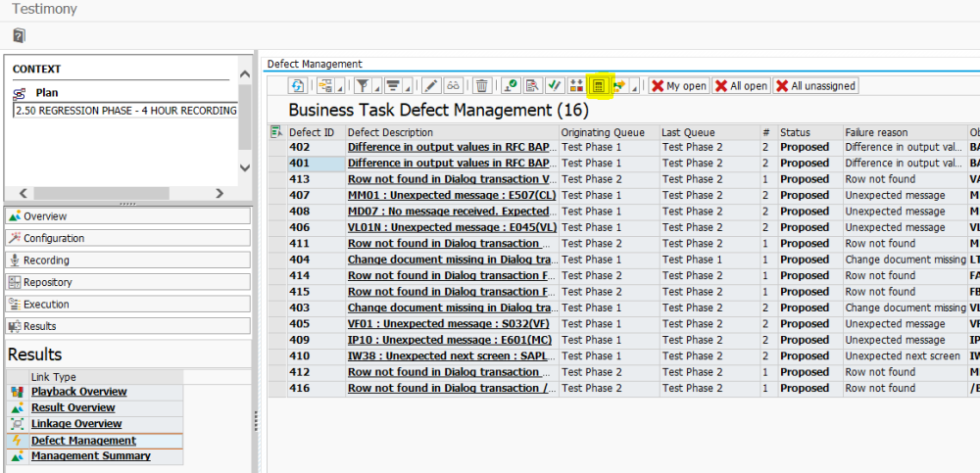Click the trash can Delete icon
Viewport: 980px width, 473px height.
481,85
